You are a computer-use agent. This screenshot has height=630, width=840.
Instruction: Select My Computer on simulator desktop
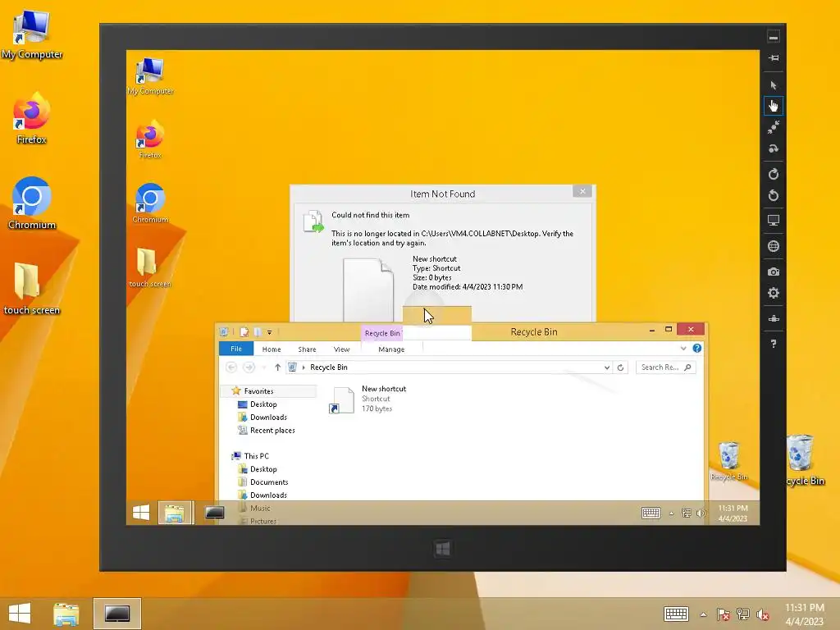point(150,76)
